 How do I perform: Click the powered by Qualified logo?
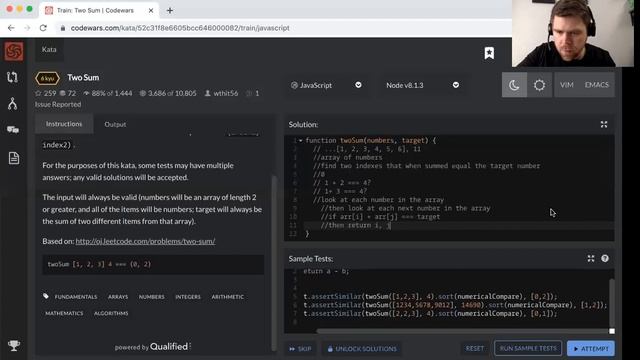coord(153,347)
